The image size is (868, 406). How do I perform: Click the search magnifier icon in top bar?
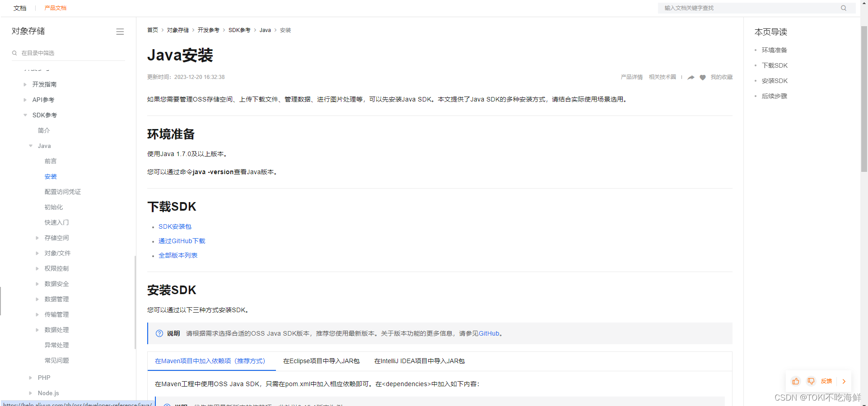(x=843, y=8)
